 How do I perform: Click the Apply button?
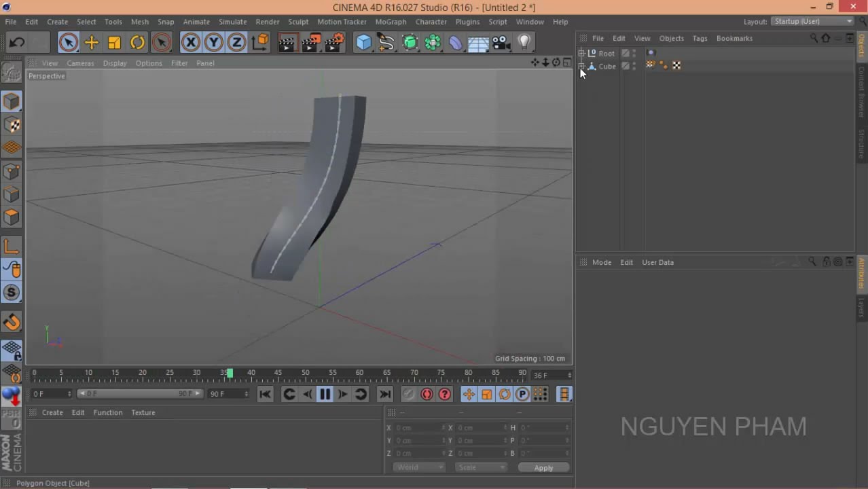[x=543, y=468]
